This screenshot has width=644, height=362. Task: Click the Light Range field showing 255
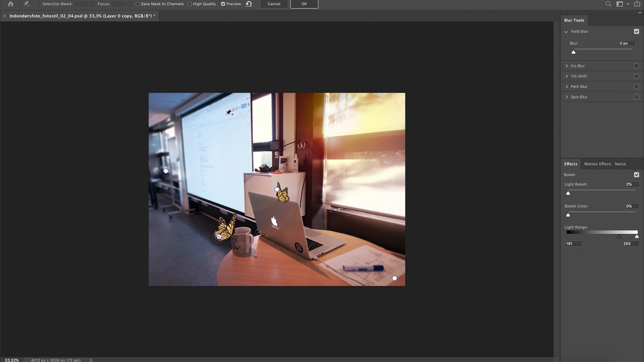[x=630, y=244]
